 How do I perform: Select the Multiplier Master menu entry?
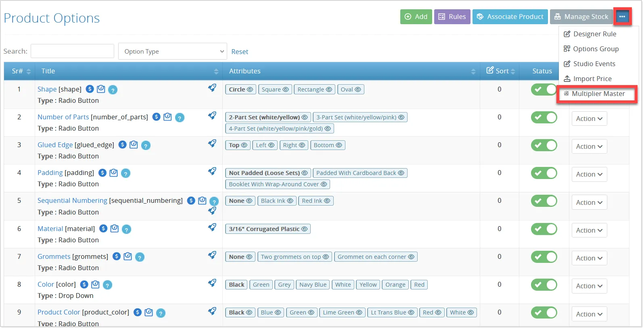click(594, 94)
